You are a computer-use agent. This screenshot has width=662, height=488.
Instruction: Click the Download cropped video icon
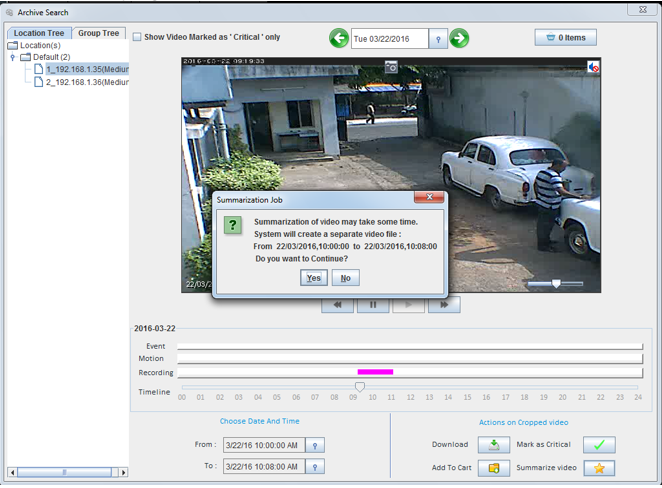tap(494, 445)
